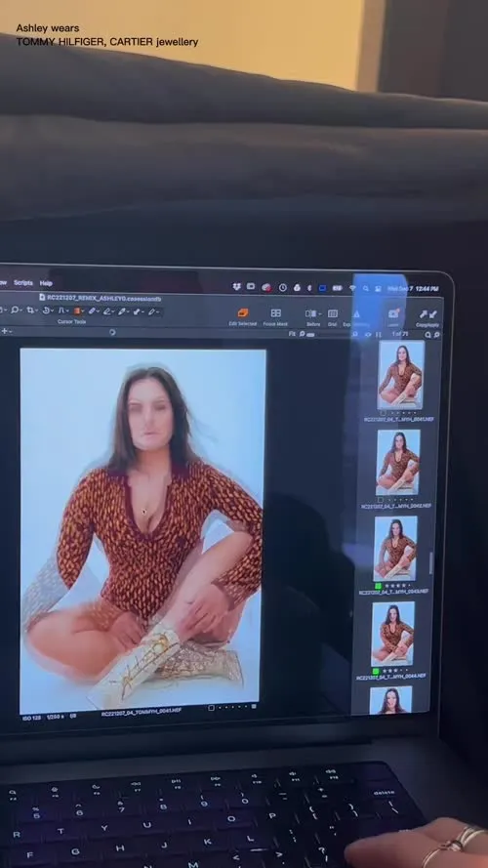Select thumbnail ending in 0043.NEF
Image resolution: width=488 pixels, height=868 pixels.
pyautogui.click(x=395, y=548)
